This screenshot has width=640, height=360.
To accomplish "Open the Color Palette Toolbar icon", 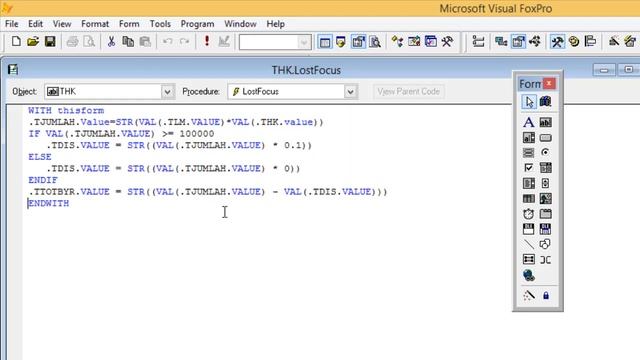I will (x=574, y=41).
